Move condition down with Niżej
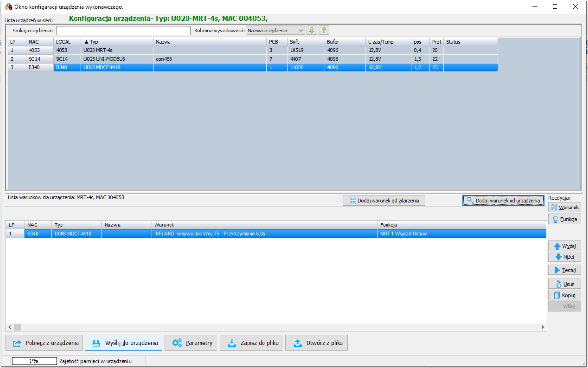The height and width of the screenshot is (368, 588). 564,257
